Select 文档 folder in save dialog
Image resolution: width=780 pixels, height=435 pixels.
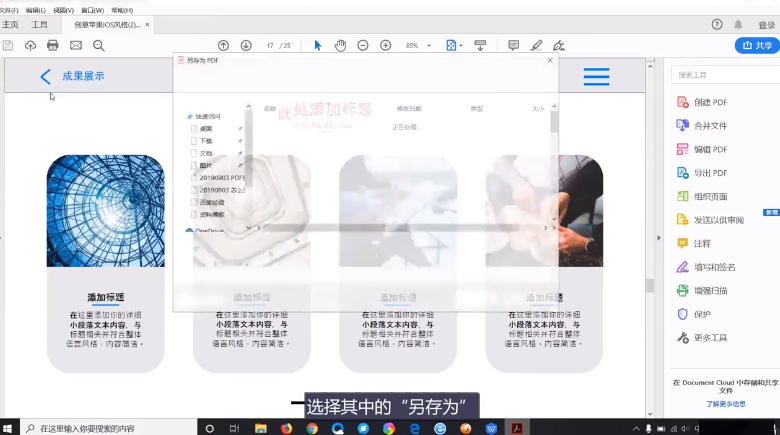coord(206,153)
